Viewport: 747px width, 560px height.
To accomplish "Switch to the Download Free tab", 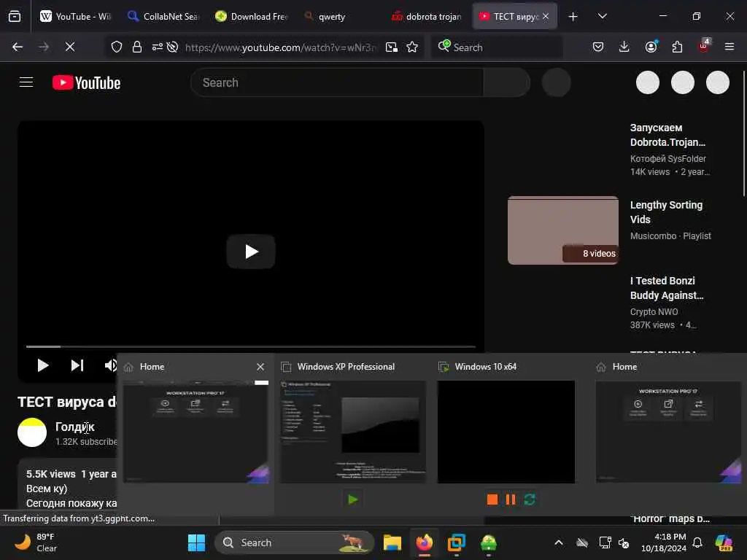I will tap(251, 16).
